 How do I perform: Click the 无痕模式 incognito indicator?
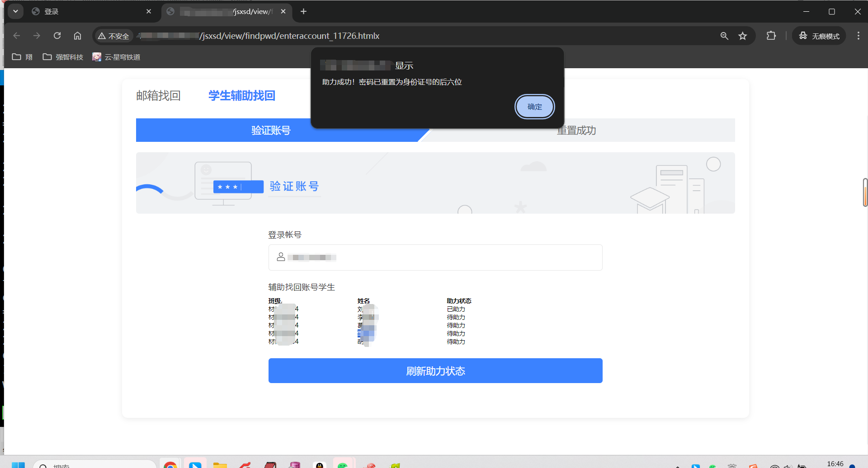(819, 36)
